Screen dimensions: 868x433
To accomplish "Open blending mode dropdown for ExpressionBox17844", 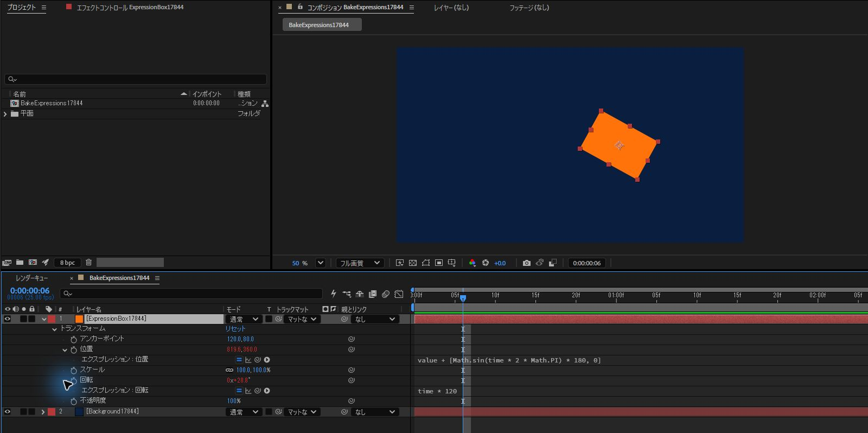I will click(x=244, y=319).
